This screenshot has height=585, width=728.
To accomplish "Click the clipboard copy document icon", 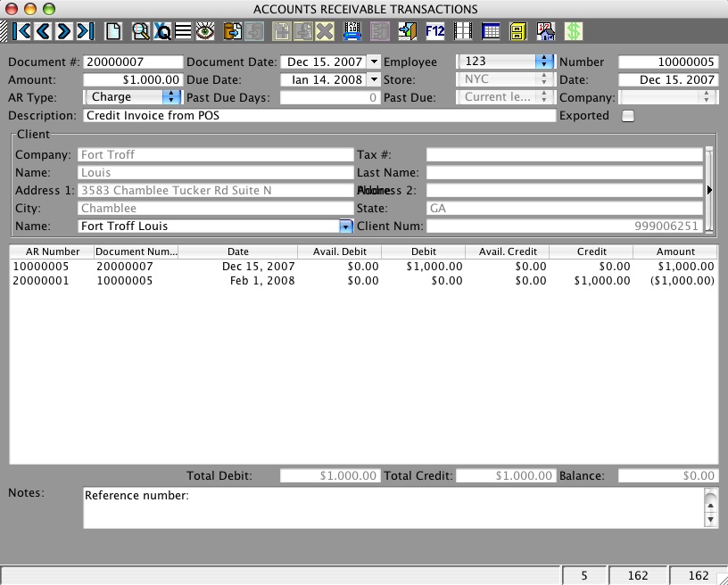I will pyautogui.click(x=232, y=31).
